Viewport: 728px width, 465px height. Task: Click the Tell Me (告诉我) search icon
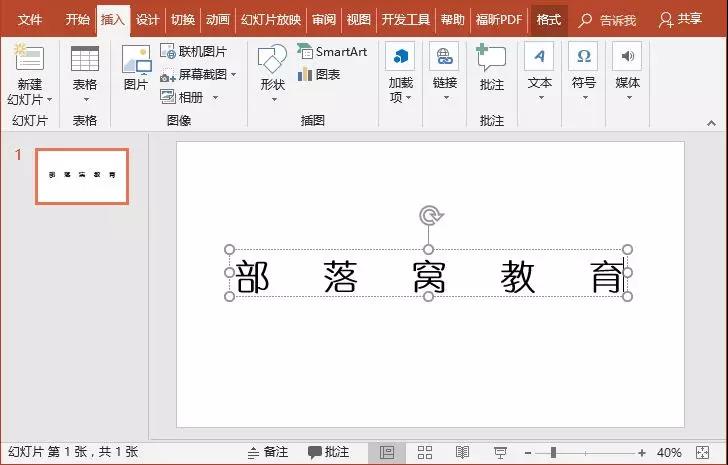point(585,20)
